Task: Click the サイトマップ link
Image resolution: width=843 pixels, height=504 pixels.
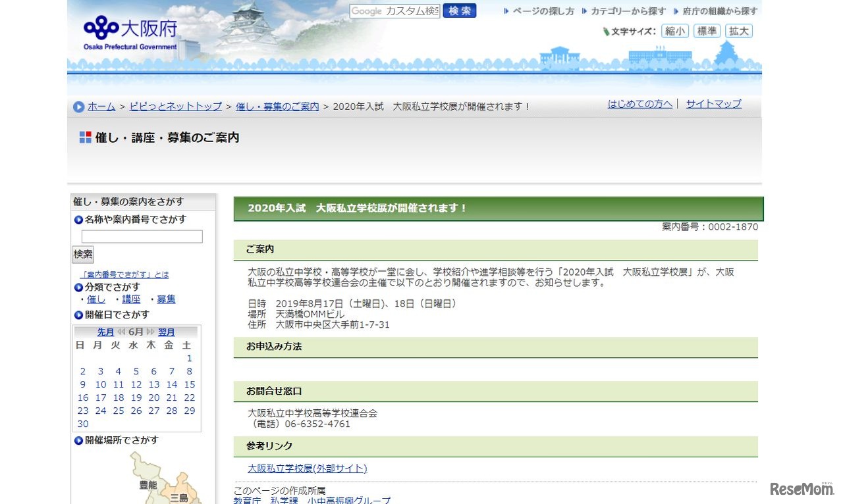Action: click(713, 104)
